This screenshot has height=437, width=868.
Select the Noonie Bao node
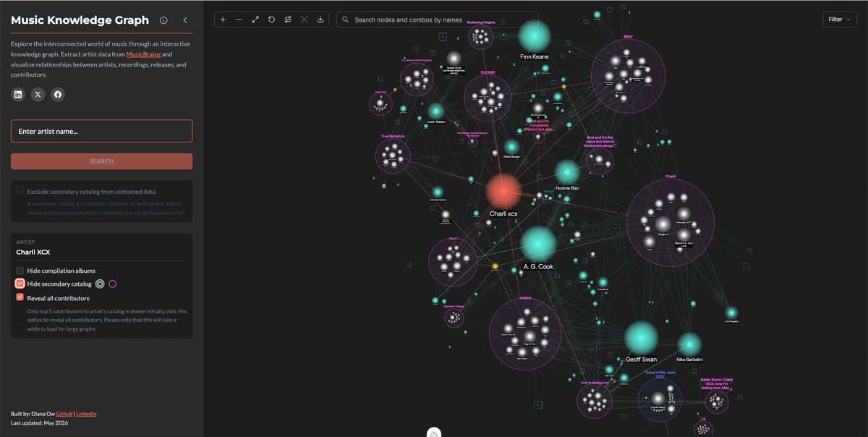pyautogui.click(x=567, y=172)
